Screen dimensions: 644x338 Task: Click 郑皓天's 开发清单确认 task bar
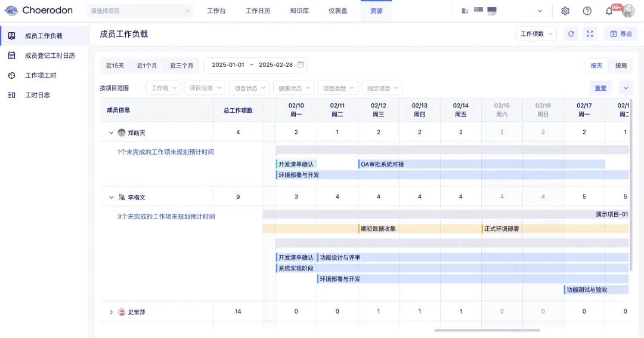pyautogui.click(x=296, y=164)
